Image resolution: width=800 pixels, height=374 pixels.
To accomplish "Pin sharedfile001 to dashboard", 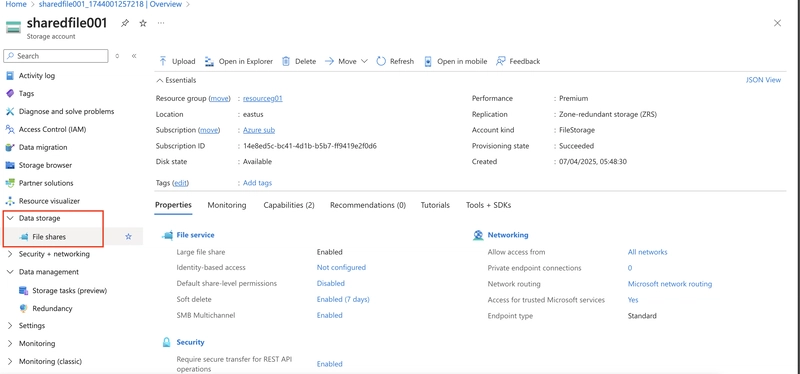I will pyautogui.click(x=124, y=23).
